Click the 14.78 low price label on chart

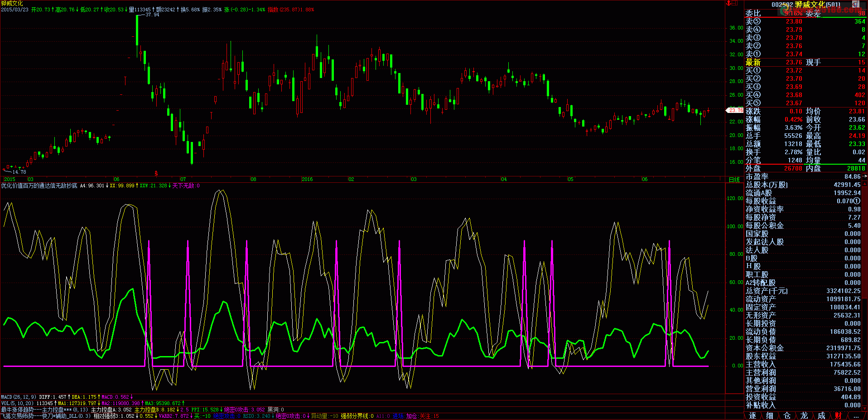coord(19,172)
